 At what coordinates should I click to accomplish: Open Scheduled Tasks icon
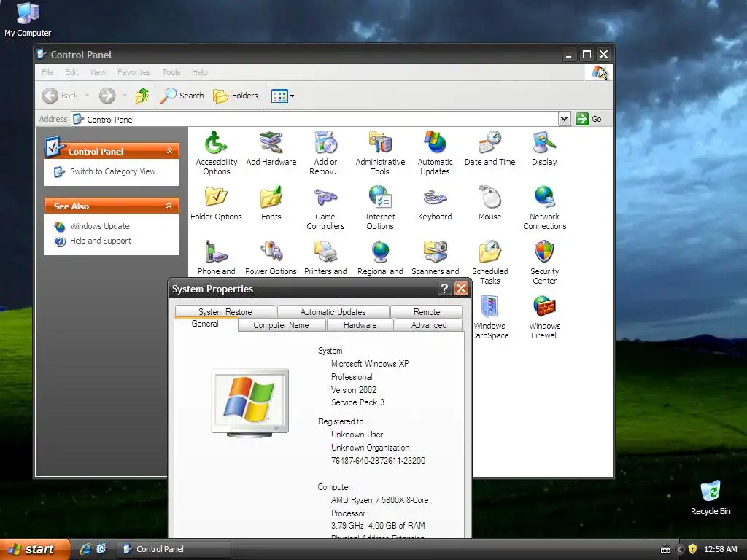[489, 262]
